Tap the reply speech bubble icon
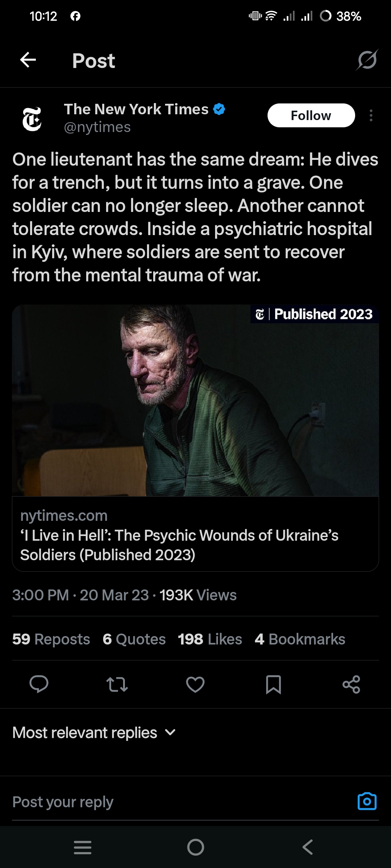Viewport: 391px width, 868px height. [x=39, y=684]
